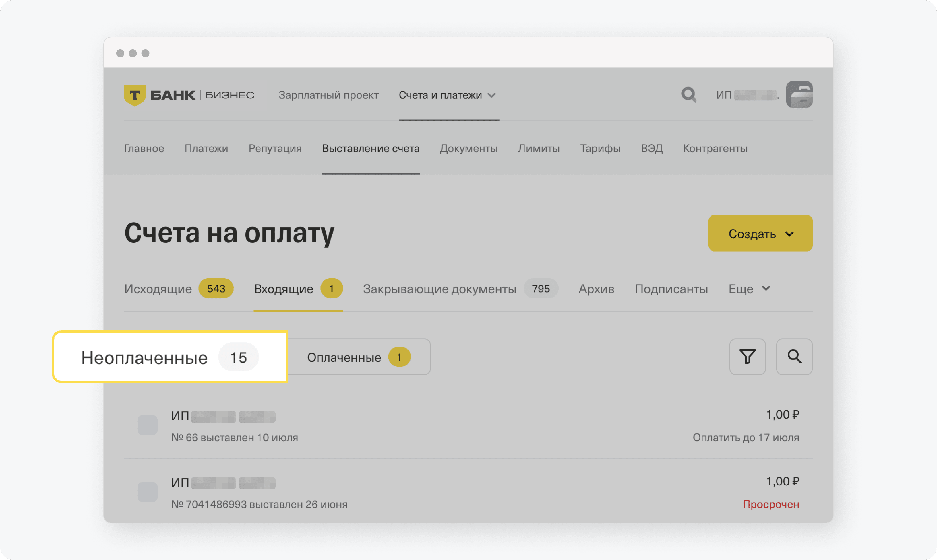The image size is (937, 560).
Task: Open invoice № 66 выставлен 10 июля
Action: click(x=235, y=438)
